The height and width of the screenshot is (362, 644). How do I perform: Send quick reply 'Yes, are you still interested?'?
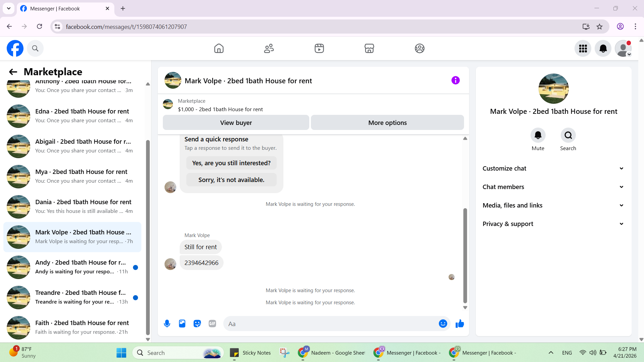tap(231, 163)
